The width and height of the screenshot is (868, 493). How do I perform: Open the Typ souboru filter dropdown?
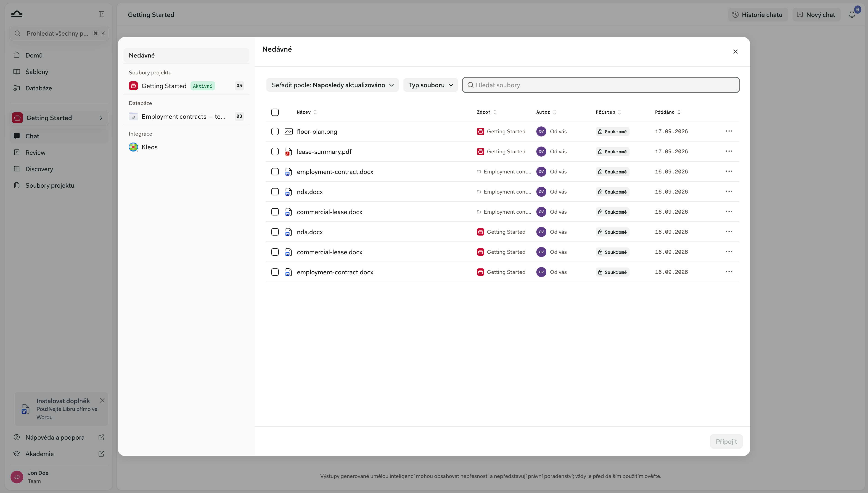click(x=431, y=85)
